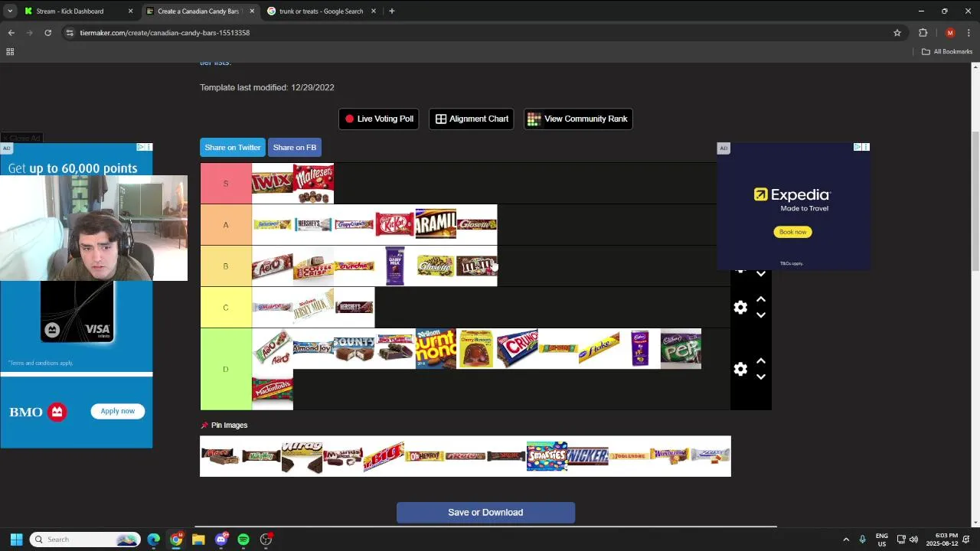980x551 pixels.
Task: Click the Pin Images pushpin icon
Action: coord(204,425)
